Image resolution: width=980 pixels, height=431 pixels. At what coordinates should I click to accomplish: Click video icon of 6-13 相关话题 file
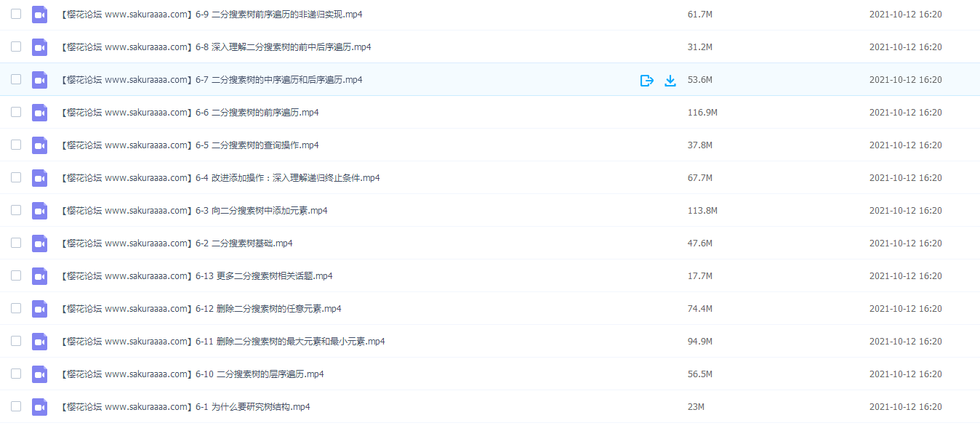[39, 276]
